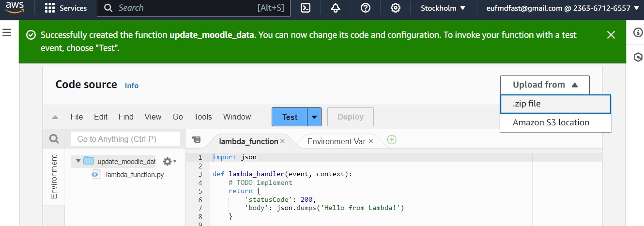Click the success checkmark icon in banner
Screen dimensions: 644x226
click(x=31, y=35)
